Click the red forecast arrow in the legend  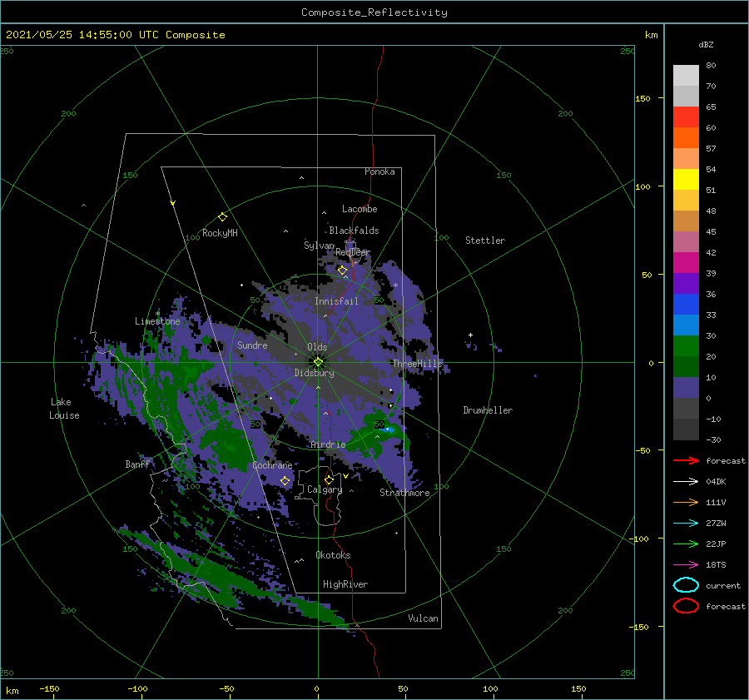[x=686, y=460]
